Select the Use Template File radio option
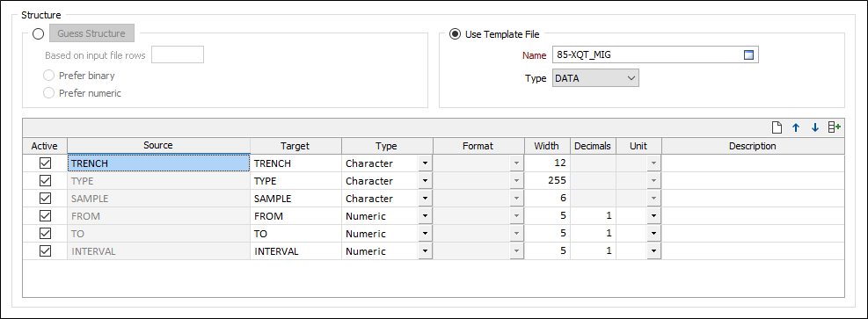The image size is (868, 319). tap(455, 34)
